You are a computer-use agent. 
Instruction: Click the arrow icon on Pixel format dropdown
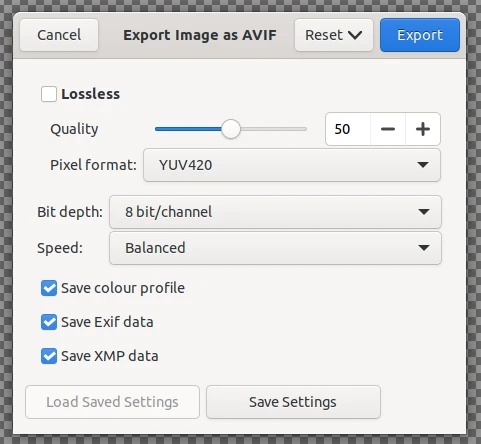tap(423, 165)
